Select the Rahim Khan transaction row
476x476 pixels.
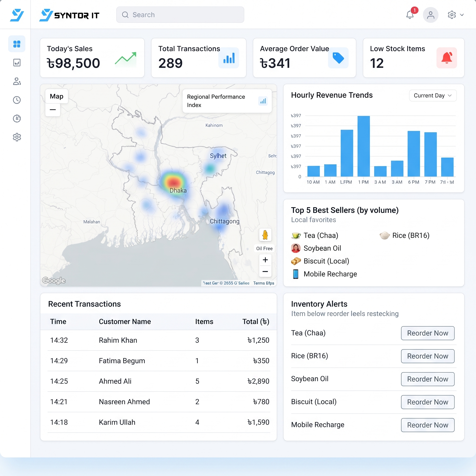159,340
